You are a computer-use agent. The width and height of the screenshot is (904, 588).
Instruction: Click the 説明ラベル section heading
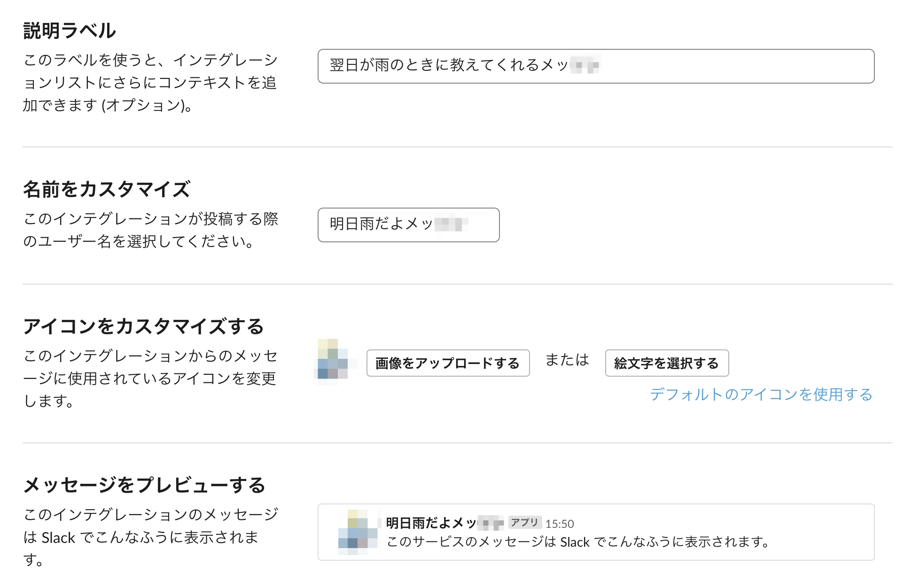click(x=70, y=31)
